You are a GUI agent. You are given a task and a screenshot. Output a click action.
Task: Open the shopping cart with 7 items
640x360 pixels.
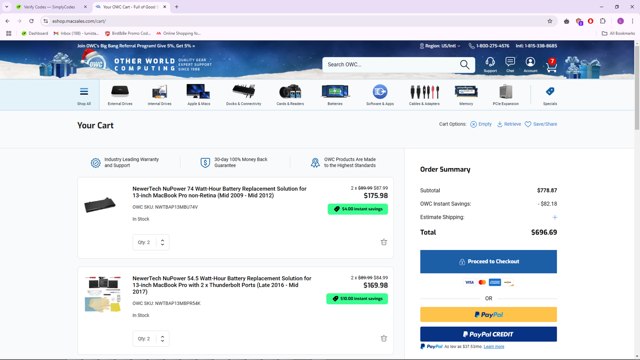coord(551,64)
